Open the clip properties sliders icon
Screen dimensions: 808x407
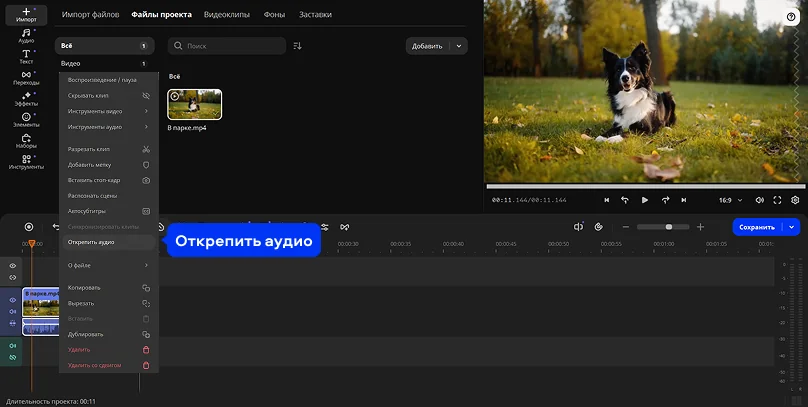point(325,227)
